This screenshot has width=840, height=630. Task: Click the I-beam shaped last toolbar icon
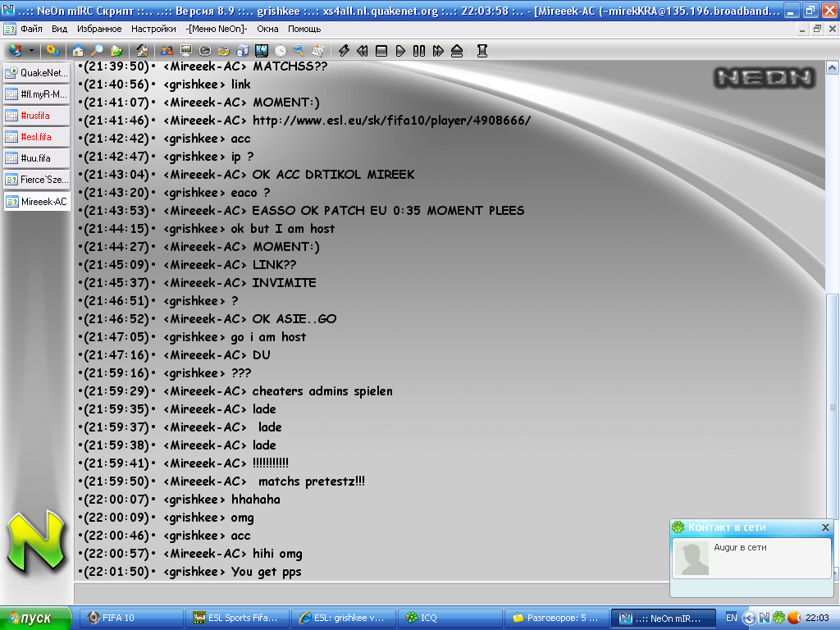[482, 51]
